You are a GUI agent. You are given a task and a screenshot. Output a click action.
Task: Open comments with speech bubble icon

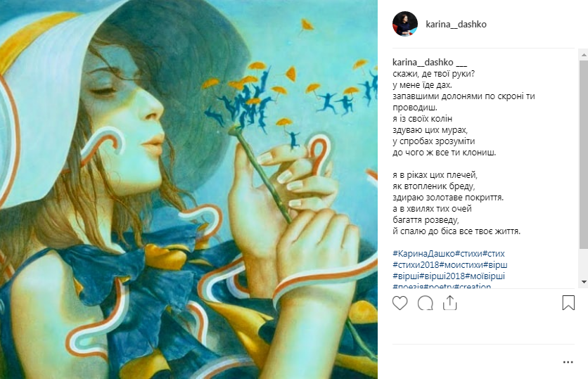(x=426, y=303)
